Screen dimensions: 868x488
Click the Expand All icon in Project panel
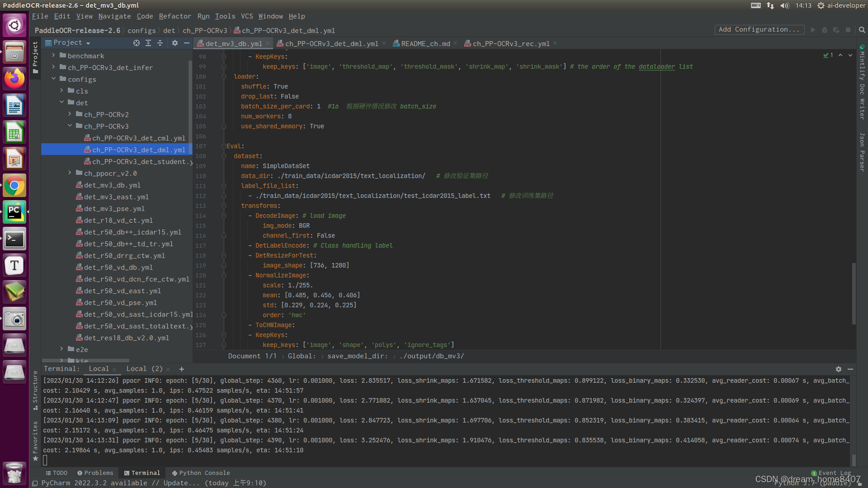148,43
